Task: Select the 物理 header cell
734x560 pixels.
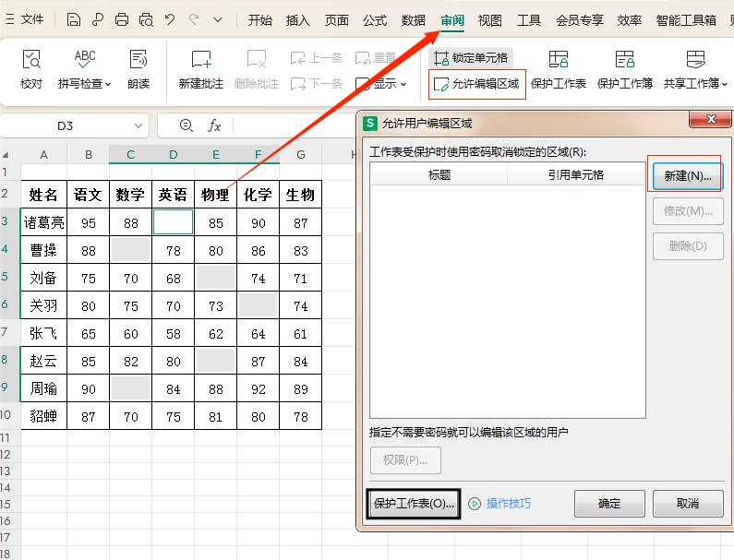Action: click(215, 195)
